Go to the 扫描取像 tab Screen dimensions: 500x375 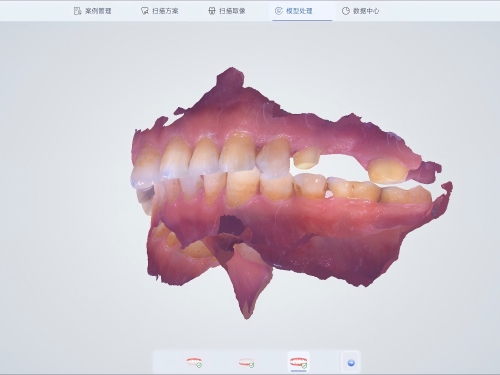(226, 11)
